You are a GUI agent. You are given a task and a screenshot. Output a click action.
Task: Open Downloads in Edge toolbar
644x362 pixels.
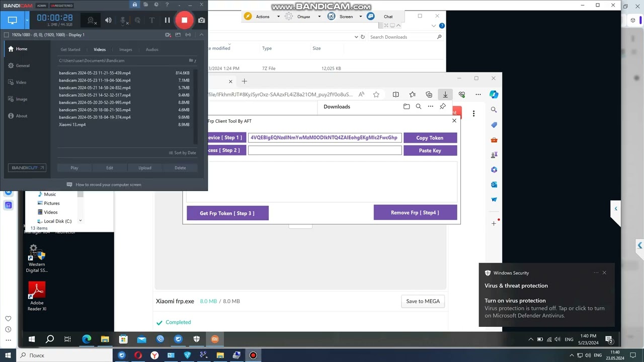(445, 95)
